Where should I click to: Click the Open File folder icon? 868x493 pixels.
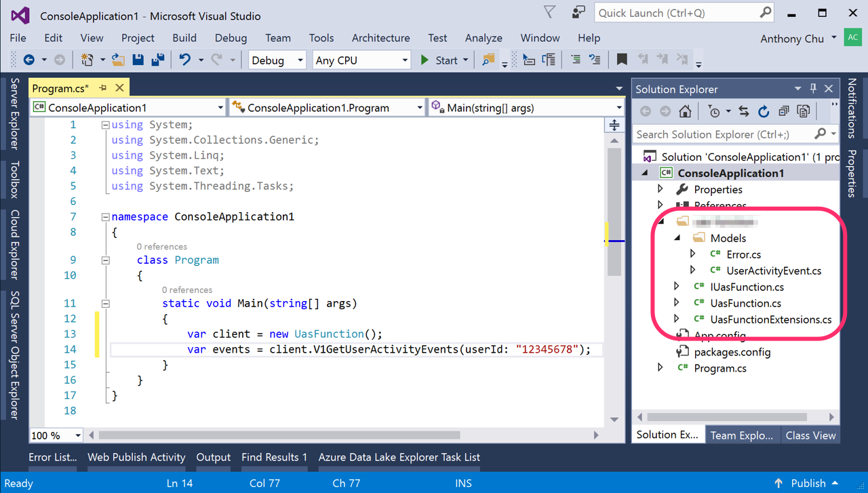(118, 60)
